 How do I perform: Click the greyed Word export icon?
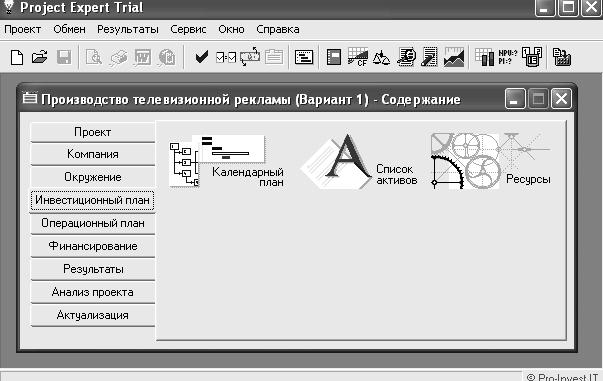142,58
